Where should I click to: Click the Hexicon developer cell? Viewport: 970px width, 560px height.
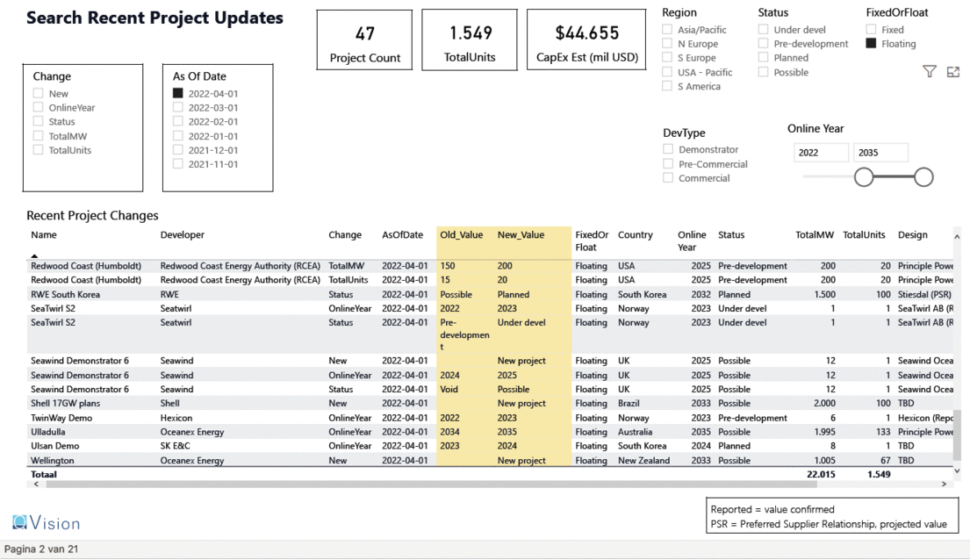(x=176, y=419)
